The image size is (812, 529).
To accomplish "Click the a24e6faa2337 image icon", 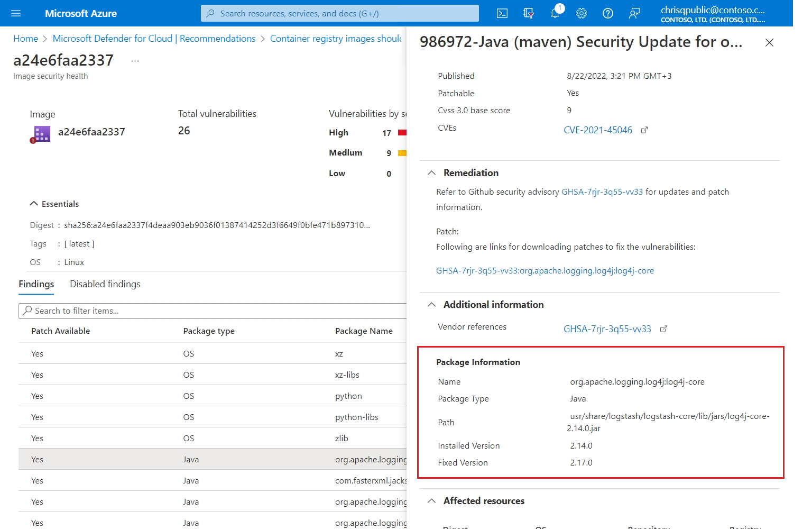I will coord(41,134).
